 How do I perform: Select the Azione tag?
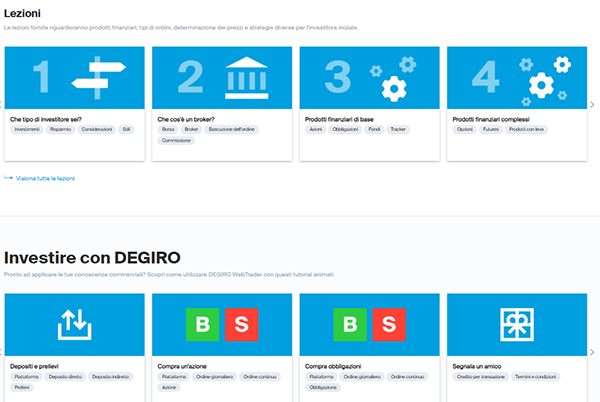pyautogui.click(x=169, y=387)
